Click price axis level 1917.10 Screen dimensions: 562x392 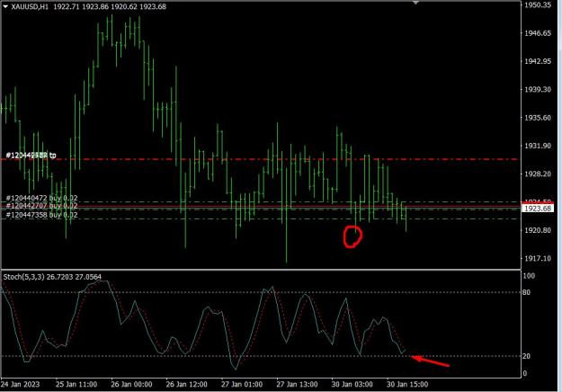(538, 258)
